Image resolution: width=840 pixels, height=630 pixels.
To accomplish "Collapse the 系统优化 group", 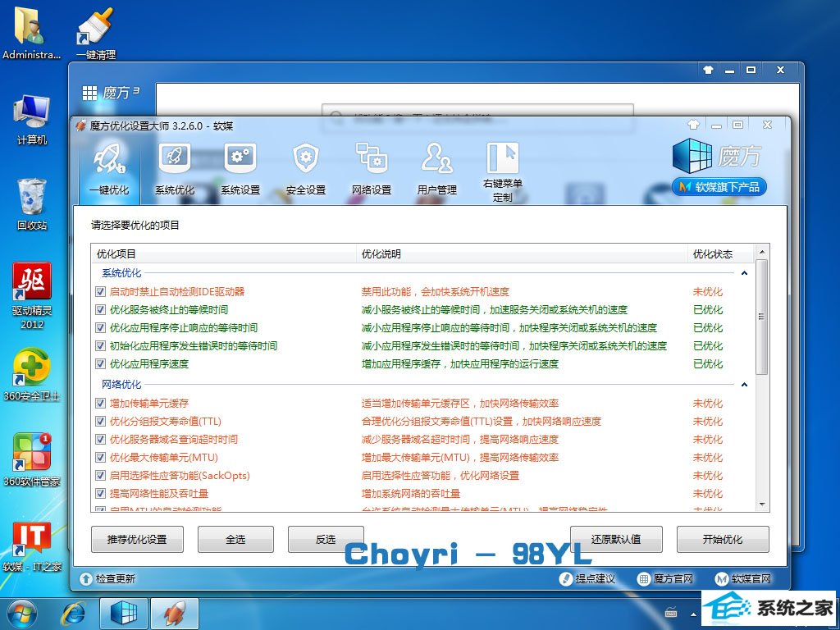I will pyautogui.click(x=744, y=273).
